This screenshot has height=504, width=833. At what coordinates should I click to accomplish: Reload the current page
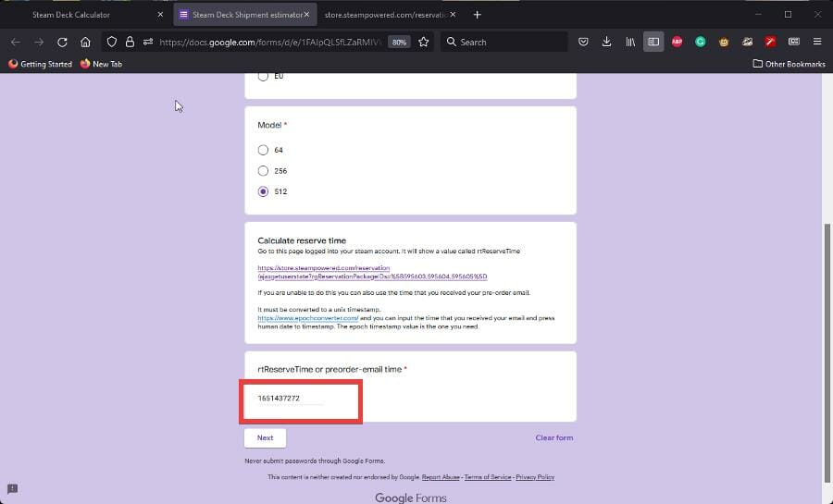pyautogui.click(x=62, y=42)
